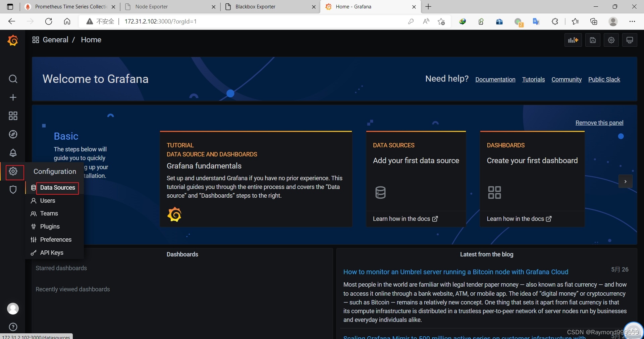Image resolution: width=644 pixels, height=339 pixels.
Task: Click the user avatar in Grafana sidebar
Action: (x=13, y=308)
